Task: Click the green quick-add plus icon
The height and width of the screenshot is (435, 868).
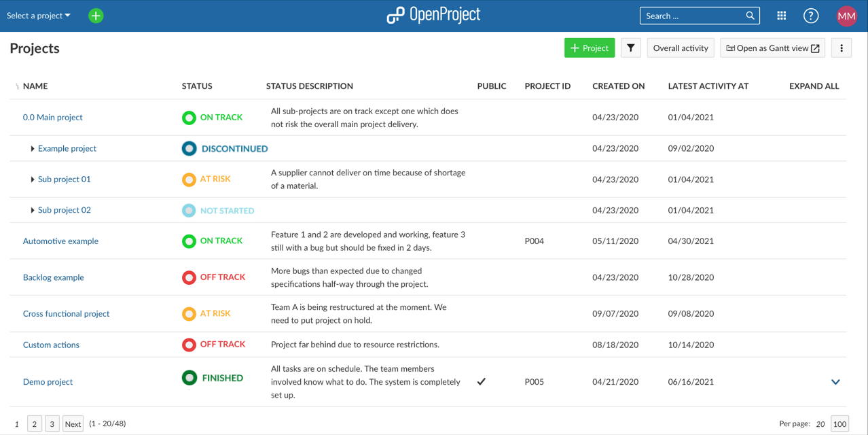Action: [96, 16]
